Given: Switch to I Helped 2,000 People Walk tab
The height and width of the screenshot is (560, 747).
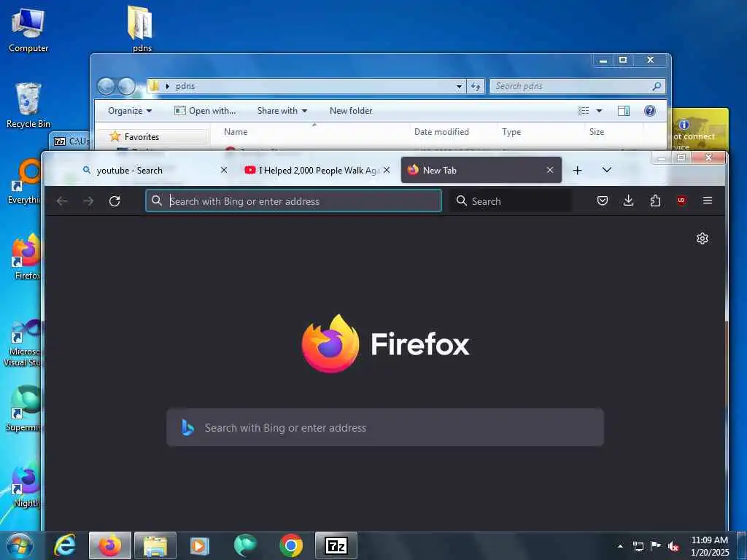Looking at the screenshot, I should pyautogui.click(x=317, y=170).
